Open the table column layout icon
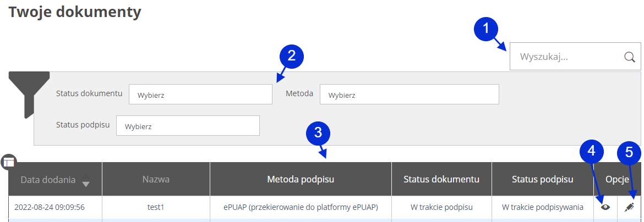 tap(9, 162)
